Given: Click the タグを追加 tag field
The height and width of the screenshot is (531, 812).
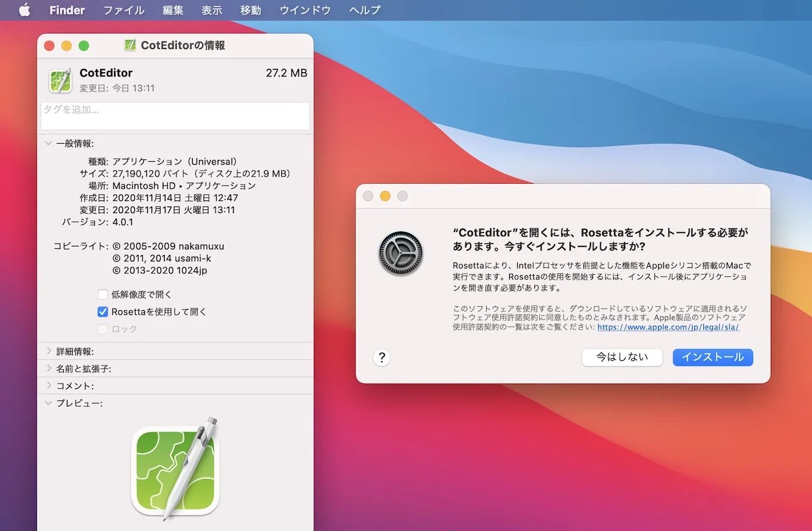Looking at the screenshot, I should click(175, 116).
